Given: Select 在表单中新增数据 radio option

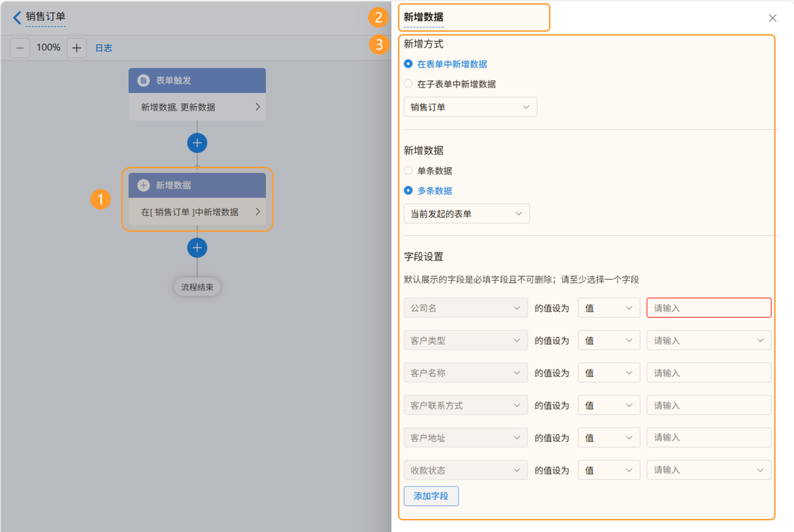Looking at the screenshot, I should point(408,64).
